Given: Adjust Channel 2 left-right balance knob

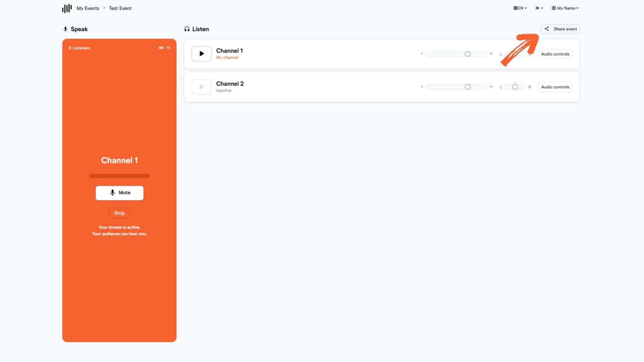Looking at the screenshot, I should (515, 87).
